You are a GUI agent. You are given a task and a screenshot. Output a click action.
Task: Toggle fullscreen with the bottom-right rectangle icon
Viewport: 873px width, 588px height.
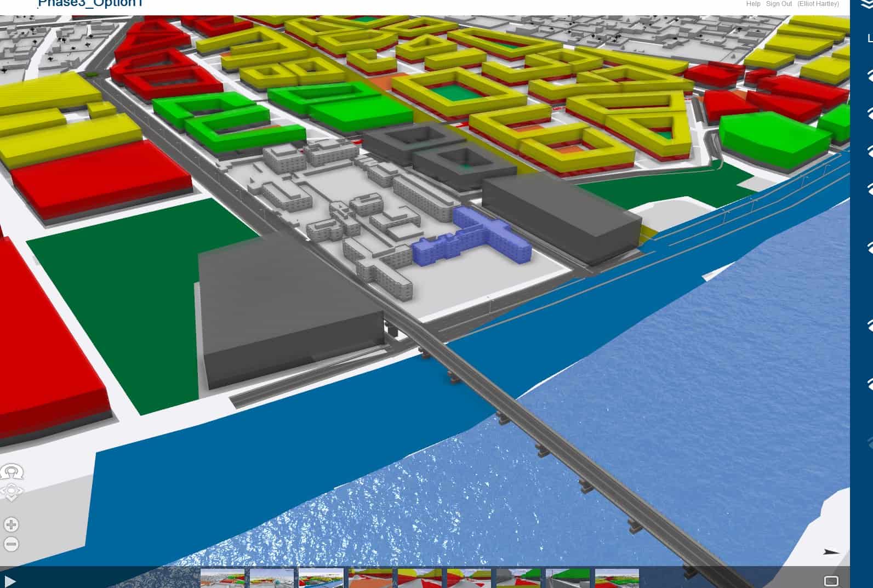(831, 581)
